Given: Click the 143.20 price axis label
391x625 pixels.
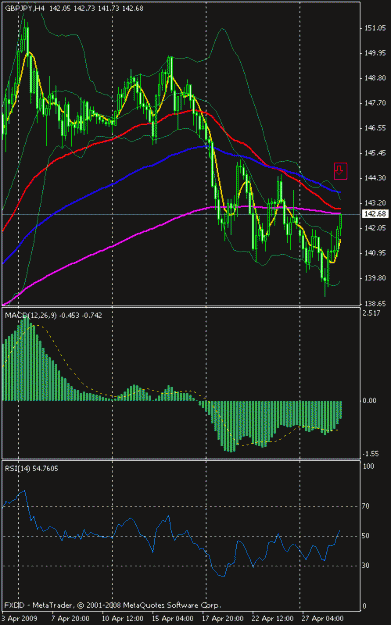Looking at the screenshot, I should (375, 203).
